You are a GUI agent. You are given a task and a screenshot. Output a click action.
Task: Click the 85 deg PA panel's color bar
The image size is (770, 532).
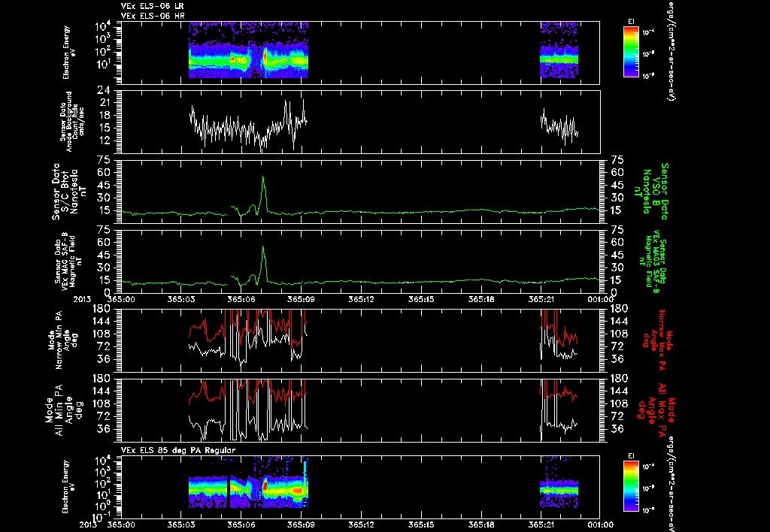[631, 486]
